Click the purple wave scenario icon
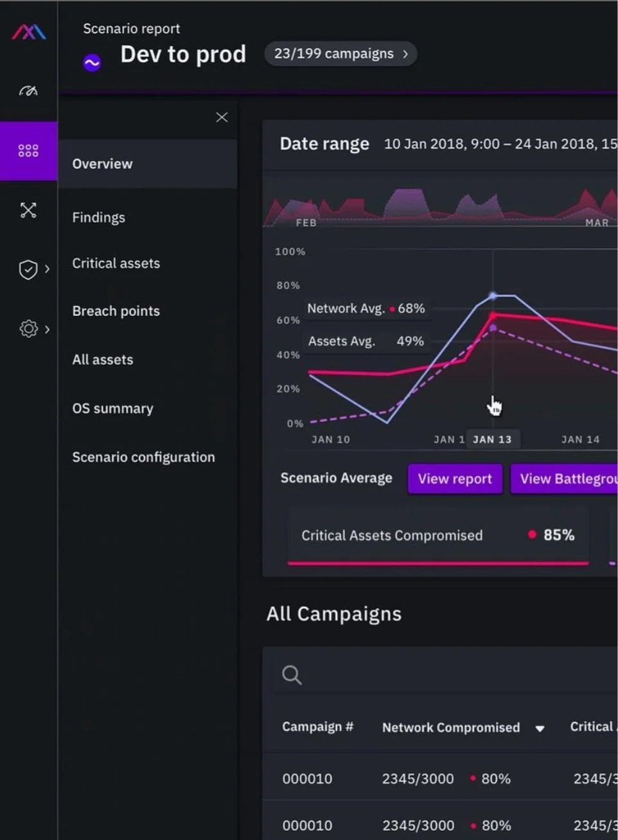This screenshot has height=840, width=618. 92,63
